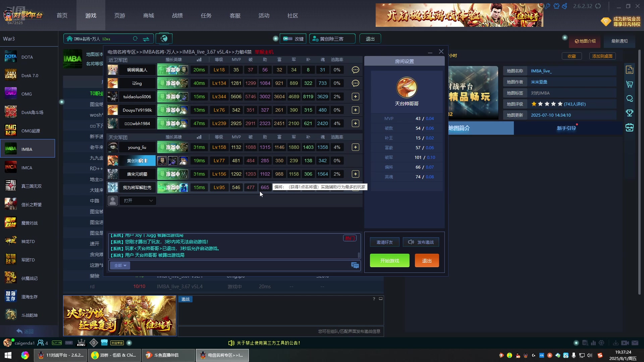Open the 打开 slot dropdown
The height and width of the screenshot is (362, 644).
click(138, 200)
